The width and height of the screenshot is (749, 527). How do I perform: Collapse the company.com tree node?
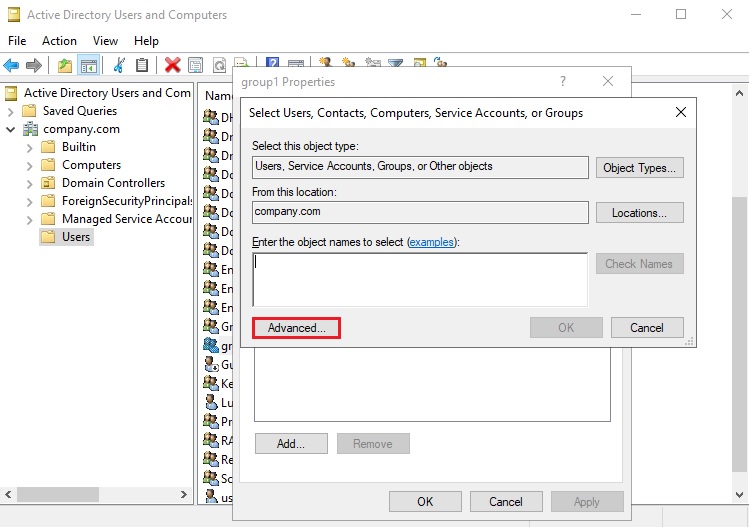point(11,129)
